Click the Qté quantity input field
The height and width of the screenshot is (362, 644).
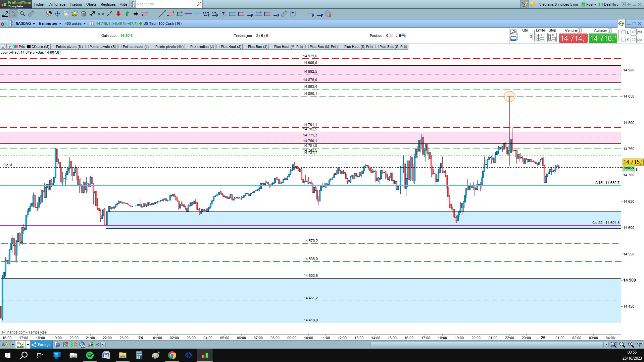(525, 37)
